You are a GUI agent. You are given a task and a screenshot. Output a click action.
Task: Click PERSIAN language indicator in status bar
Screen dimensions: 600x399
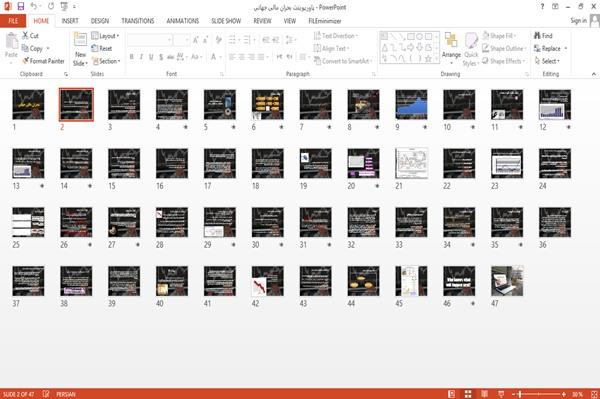pyautogui.click(x=66, y=394)
